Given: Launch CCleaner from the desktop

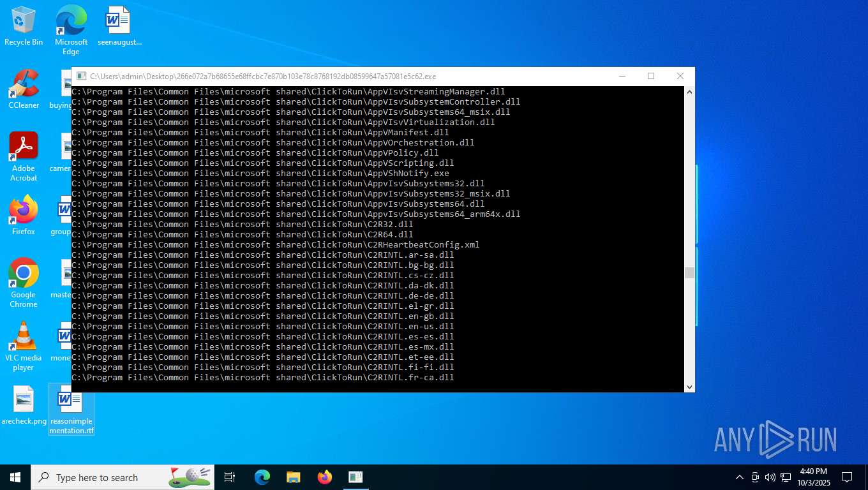Looking at the screenshot, I should coord(24,89).
